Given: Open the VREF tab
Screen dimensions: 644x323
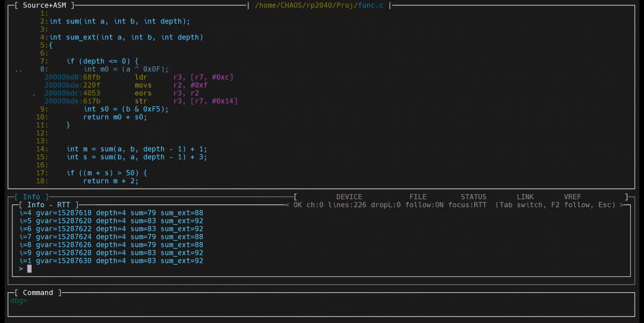Looking at the screenshot, I should coord(572,197).
